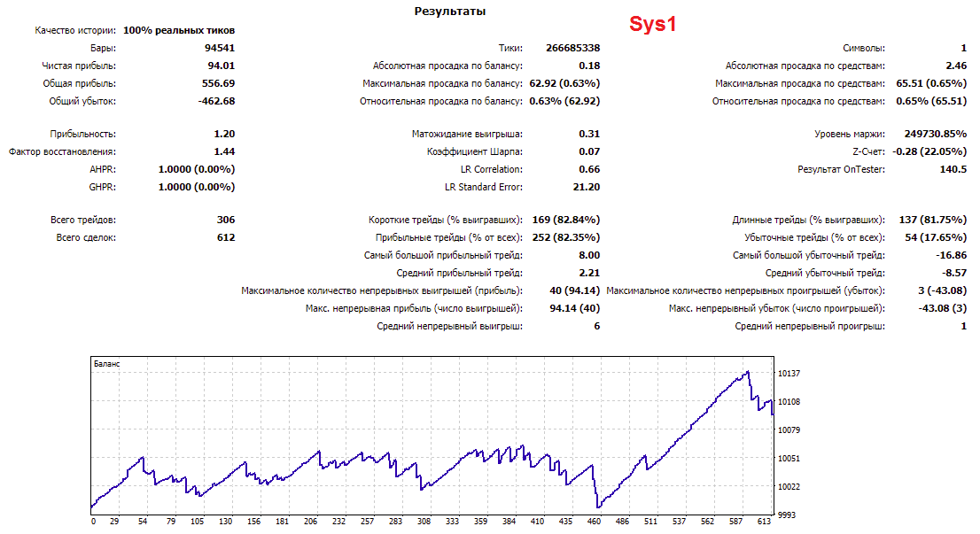The width and height of the screenshot is (980, 534).
Task: Click the balance curve peak near 10137
Action: pyautogui.click(x=748, y=372)
